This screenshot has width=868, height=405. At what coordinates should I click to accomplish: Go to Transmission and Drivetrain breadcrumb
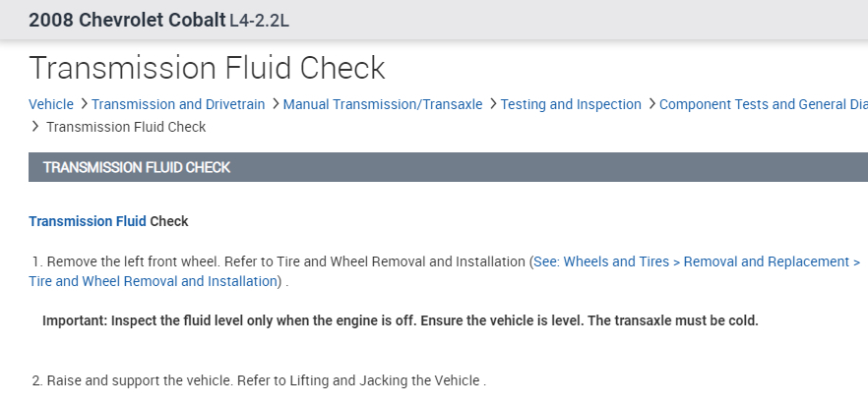point(178,104)
